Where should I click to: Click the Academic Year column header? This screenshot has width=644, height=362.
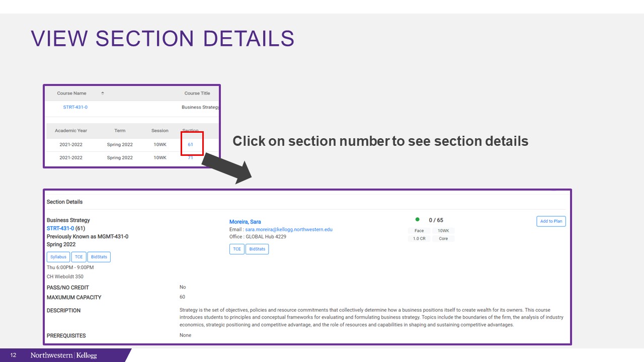(71, 131)
